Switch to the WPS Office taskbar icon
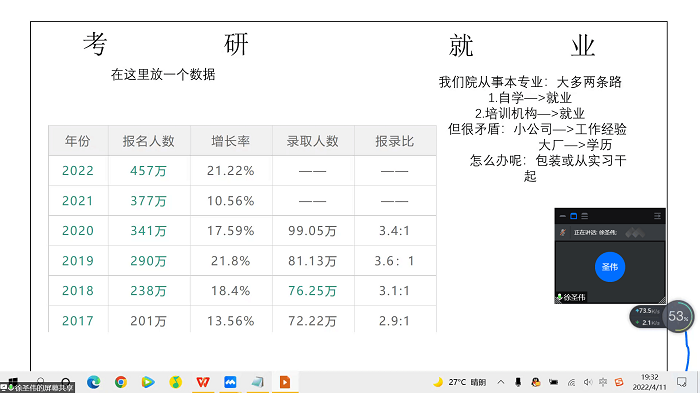The width and height of the screenshot is (700, 393). [203, 382]
